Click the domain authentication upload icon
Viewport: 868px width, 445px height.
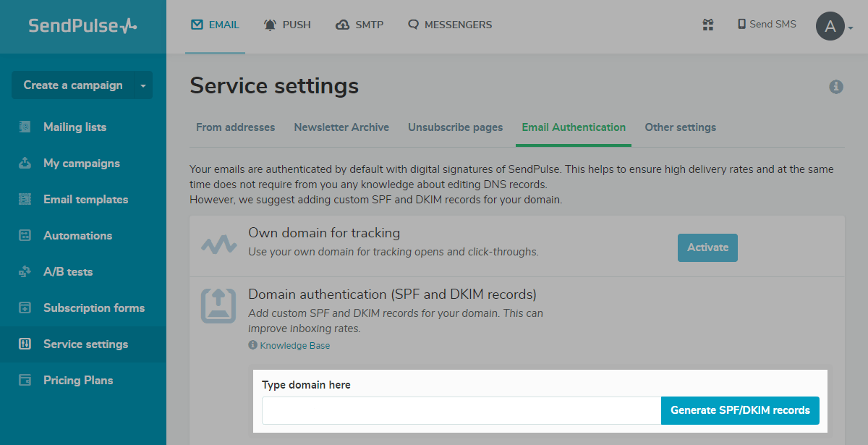(218, 305)
